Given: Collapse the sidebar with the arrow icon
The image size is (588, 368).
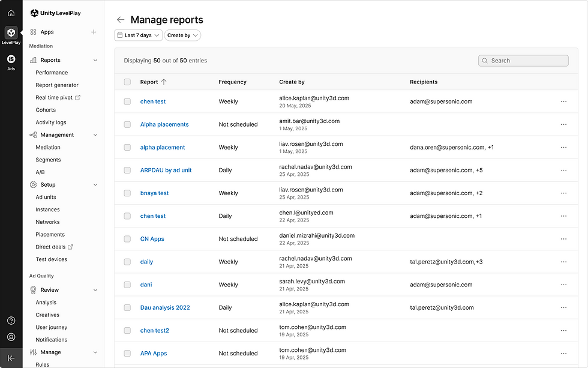Looking at the screenshot, I should pyautogui.click(x=11, y=358).
